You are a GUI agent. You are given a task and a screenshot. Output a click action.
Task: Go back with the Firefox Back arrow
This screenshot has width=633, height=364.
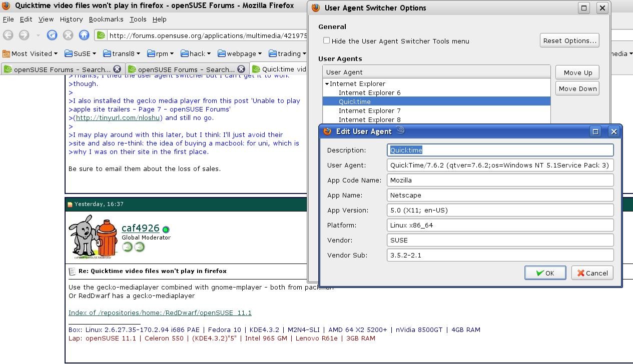[x=8, y=35]
